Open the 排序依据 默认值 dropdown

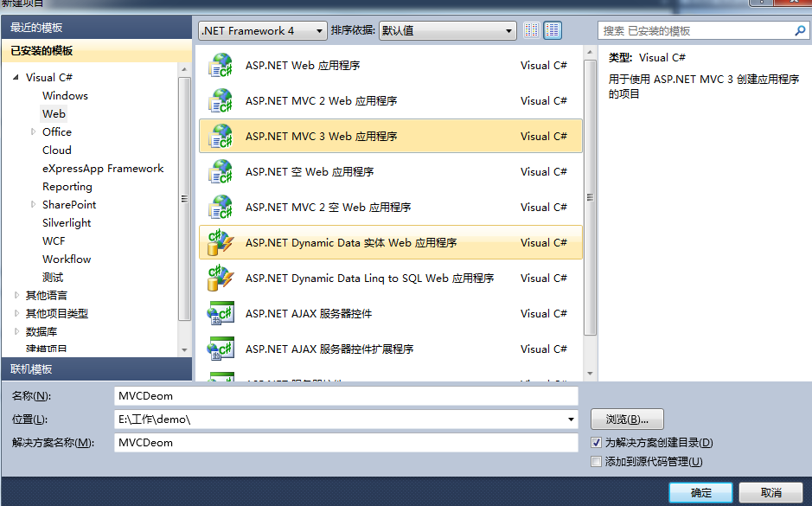[x=448, y=31]
